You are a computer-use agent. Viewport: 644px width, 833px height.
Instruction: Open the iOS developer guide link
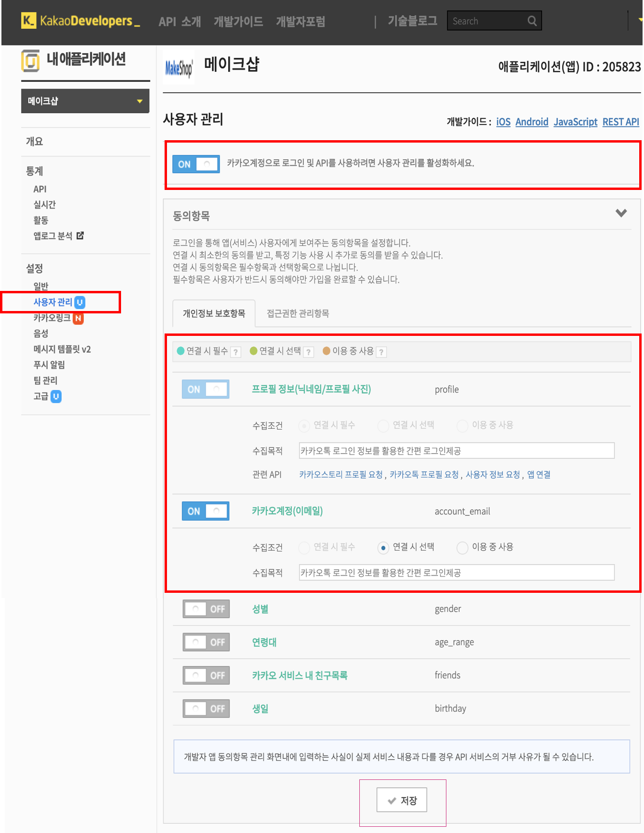pos(503,122)
